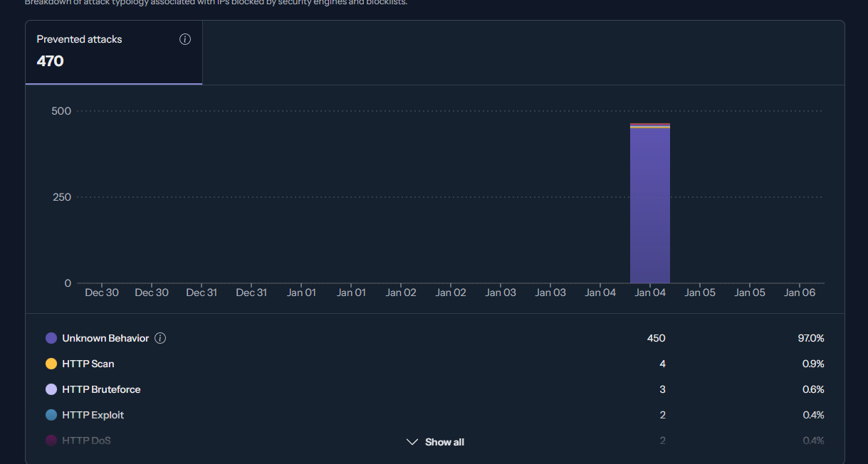The width and height of the screenshot is (868, 464).
Task: Click the 97.0% percentage value
Action: pyautogui.click(x=811, y=338)
